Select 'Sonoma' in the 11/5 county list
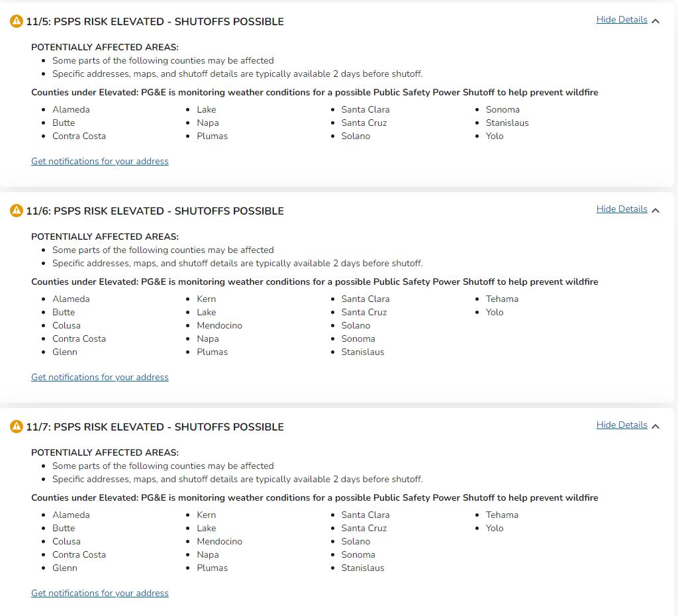 click(503, 109)
